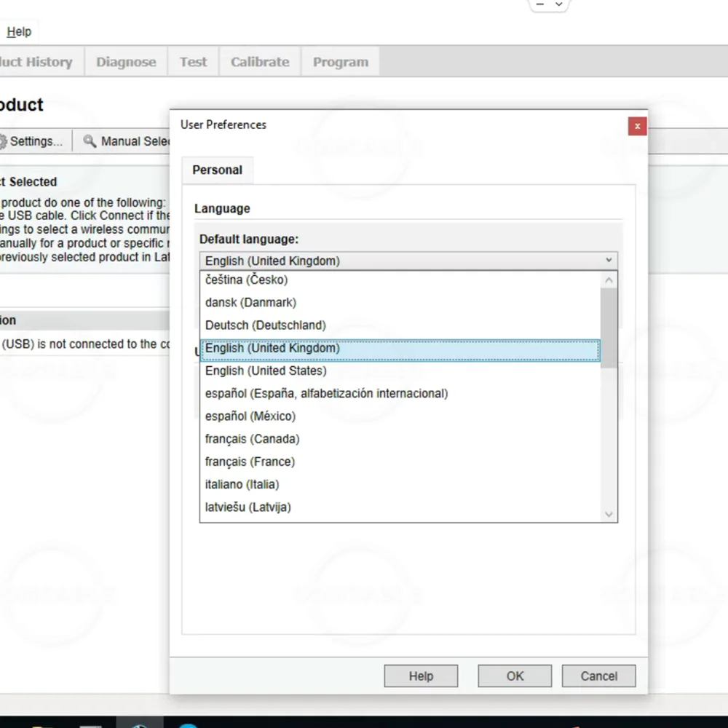Image resolution: width=728 pixels, height=728 pixels.
Task: Close the User Preferences dialog
Action: pos(637,126)
